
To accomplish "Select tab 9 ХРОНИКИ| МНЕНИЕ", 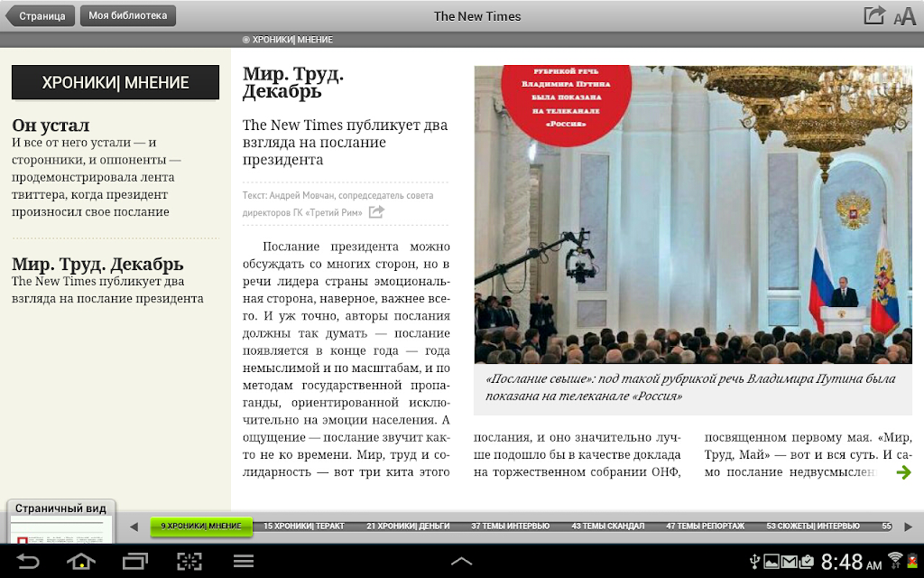I will [x=201, y=527].
